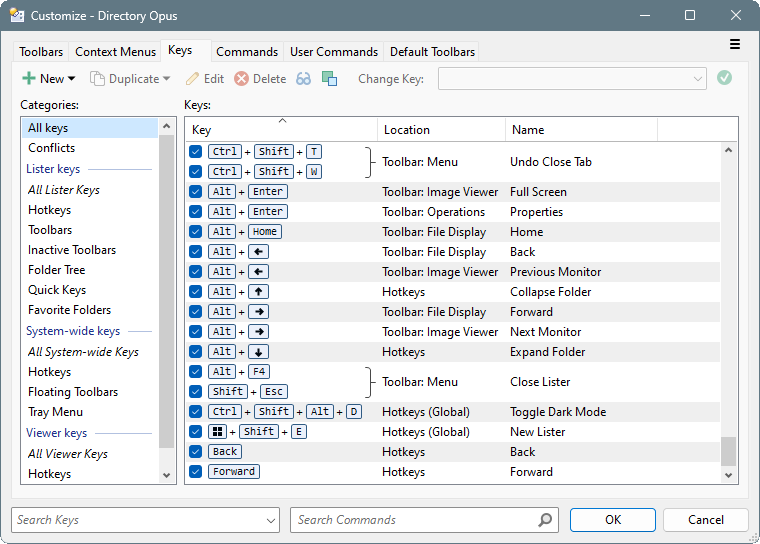Toggle checkbox for Alt+Home key
Screen dimensions: 760x544
click(195, 232)
